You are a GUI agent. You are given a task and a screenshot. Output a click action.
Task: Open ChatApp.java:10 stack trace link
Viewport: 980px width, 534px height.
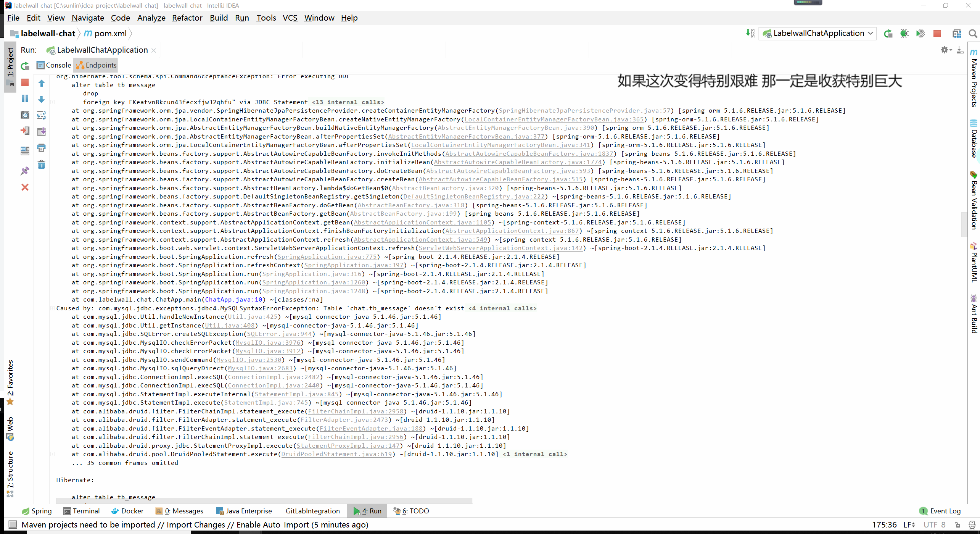(233, 300)
